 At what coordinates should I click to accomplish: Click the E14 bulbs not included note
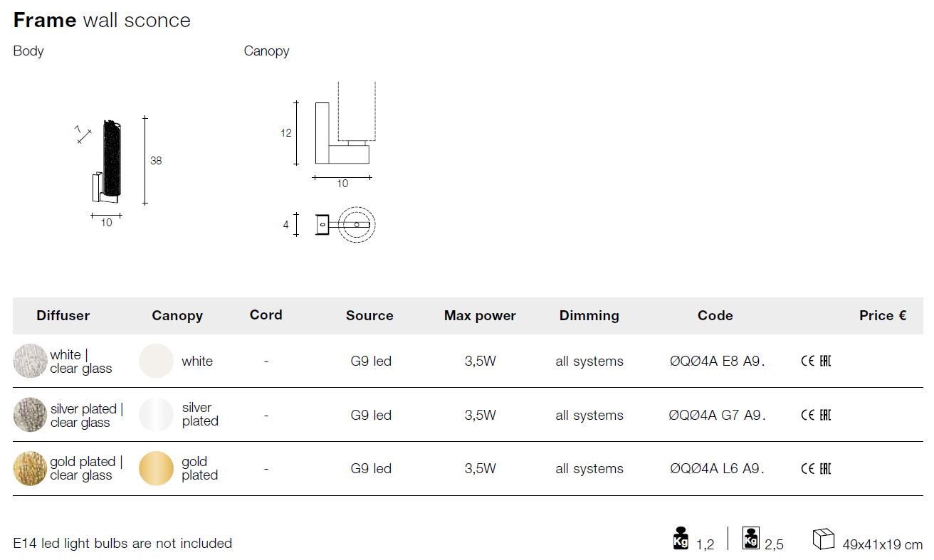click(x=122, y=543)
